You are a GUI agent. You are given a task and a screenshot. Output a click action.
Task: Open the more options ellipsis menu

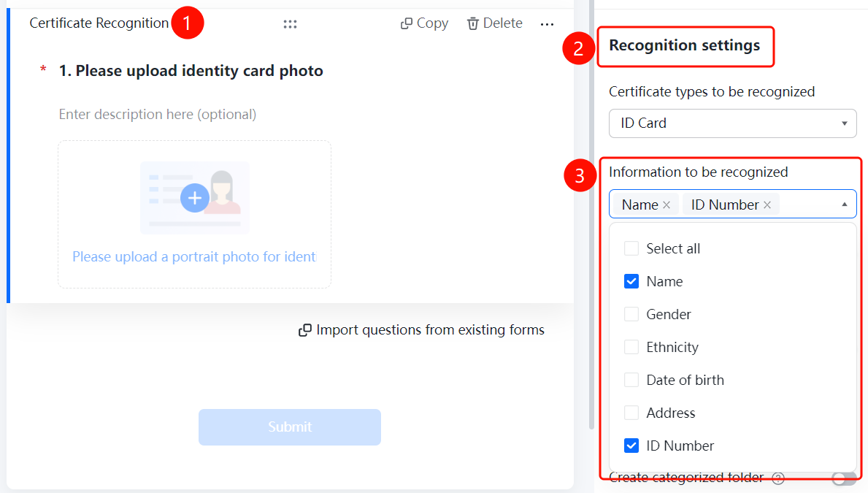(547, 24)
